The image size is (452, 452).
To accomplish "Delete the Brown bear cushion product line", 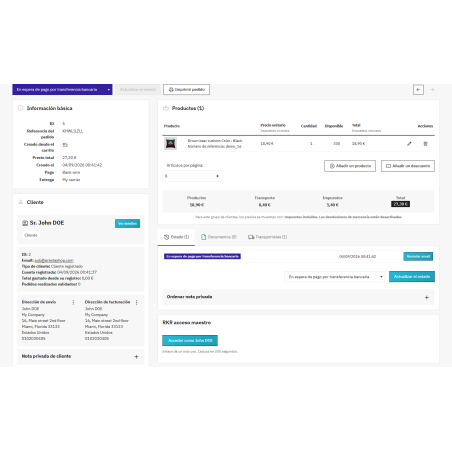I will tap(425, 144).
